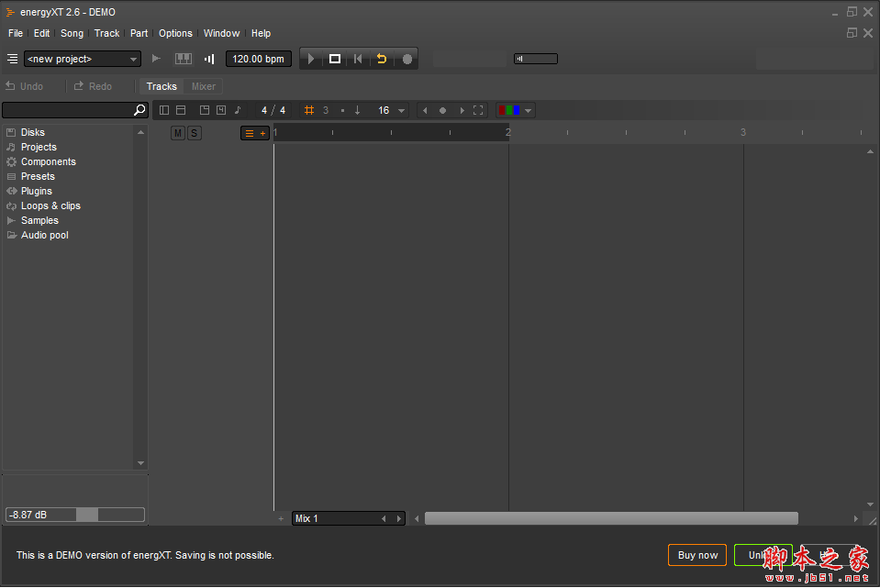The image size is (880, 588).
Task: Mute the track with M button
Action: [178, 133]
